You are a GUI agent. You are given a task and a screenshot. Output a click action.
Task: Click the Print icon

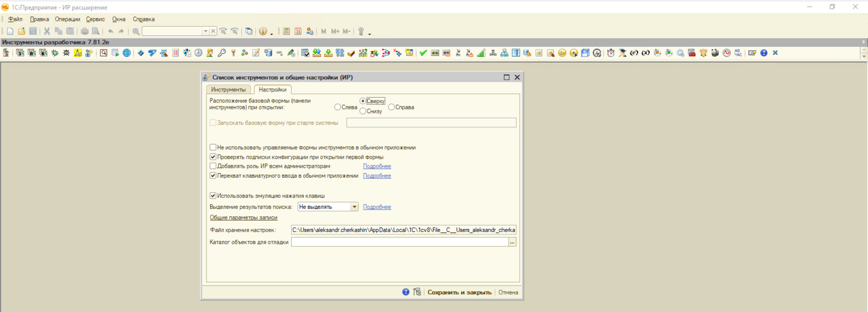point(84,31)
